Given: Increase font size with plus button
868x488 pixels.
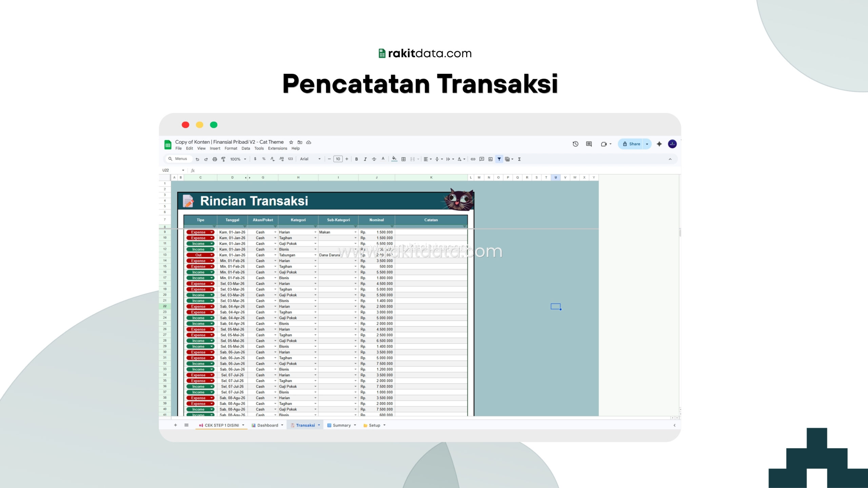Looking at the screenshot, I should pos(347,159).
